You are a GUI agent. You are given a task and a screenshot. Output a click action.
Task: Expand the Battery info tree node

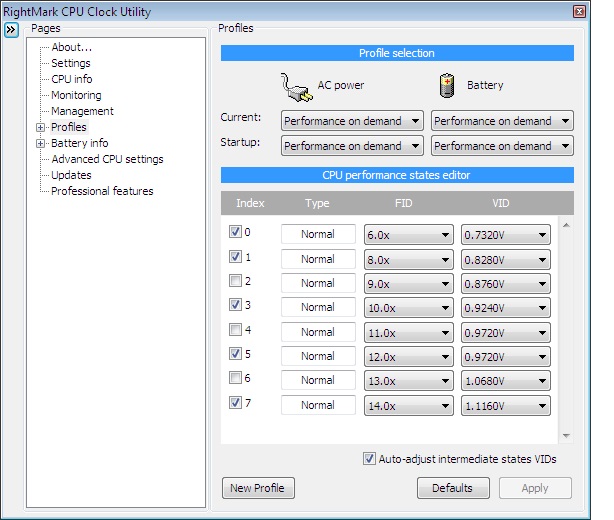(x=41, y=143)
